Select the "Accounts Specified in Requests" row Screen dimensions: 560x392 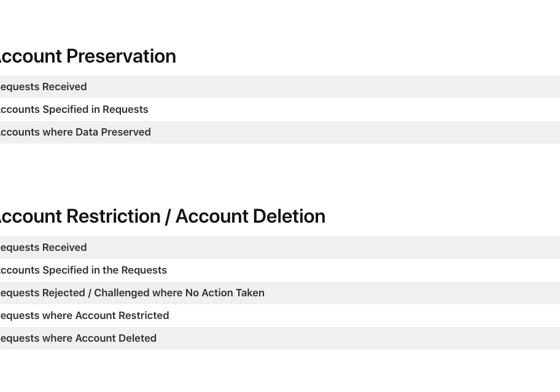tap(72, 110)
